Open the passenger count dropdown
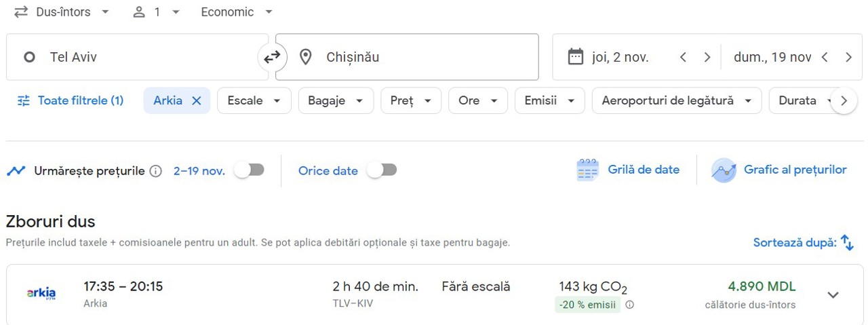The height and width of the screenshot is (325, 868). (157, 12)
